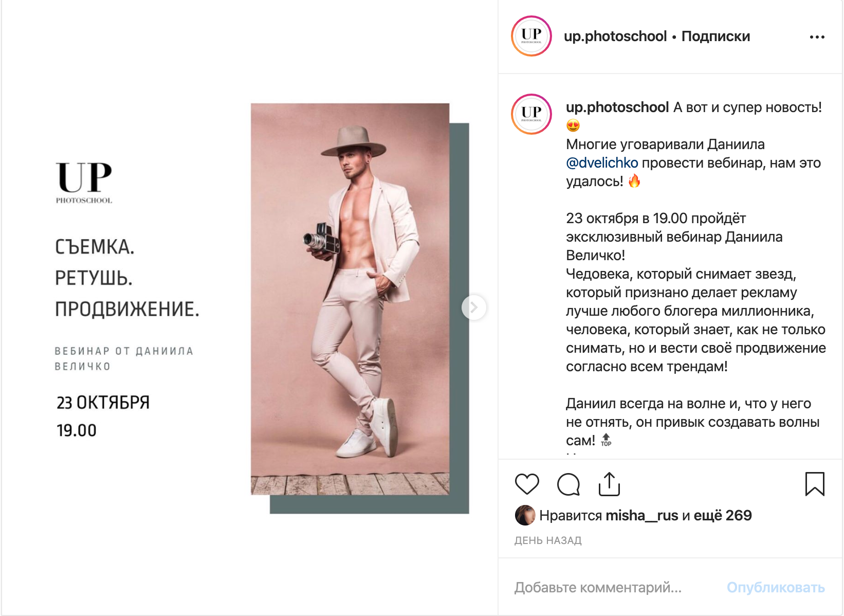Click up.photoschool avatar beside the caption

click(x=531, y=114)
